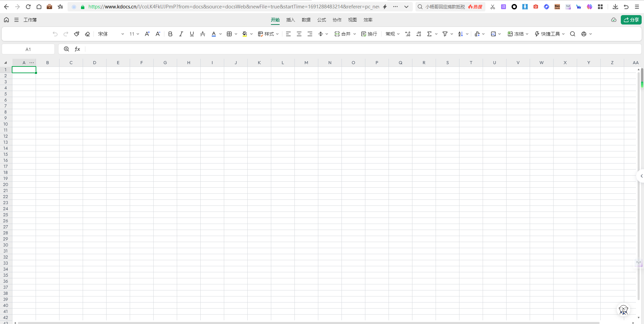Toggle strikethrough formatting
Screen dimensions: 644x324
[x=203, y=34]
